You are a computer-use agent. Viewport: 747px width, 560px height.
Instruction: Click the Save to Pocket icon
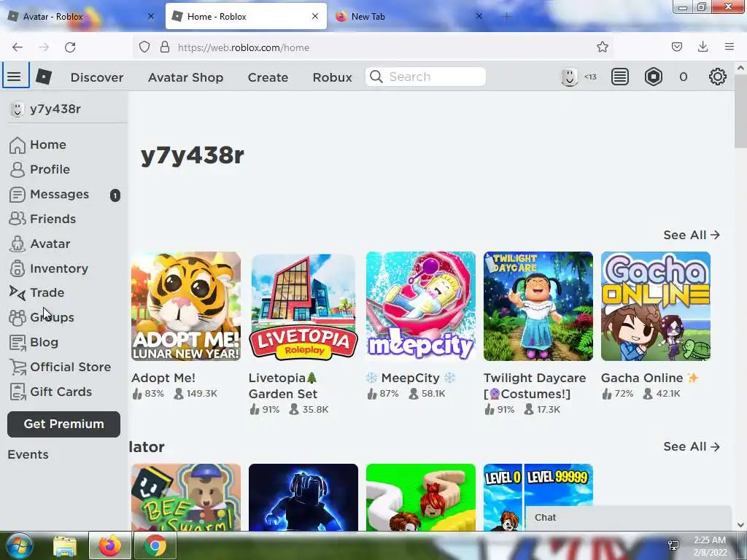676,47
